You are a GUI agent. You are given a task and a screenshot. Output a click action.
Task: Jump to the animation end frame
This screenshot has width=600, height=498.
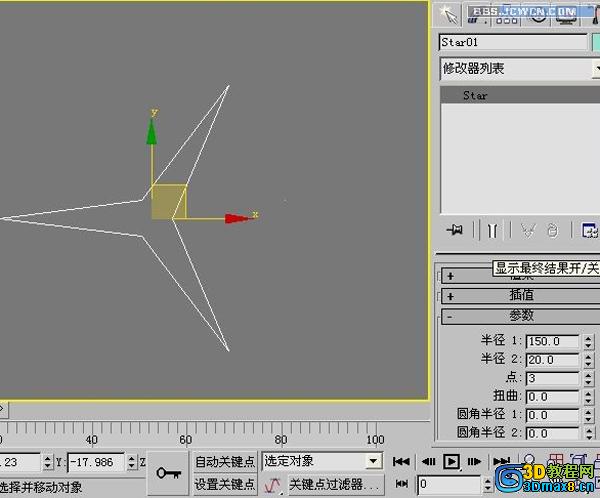(501, 462)
